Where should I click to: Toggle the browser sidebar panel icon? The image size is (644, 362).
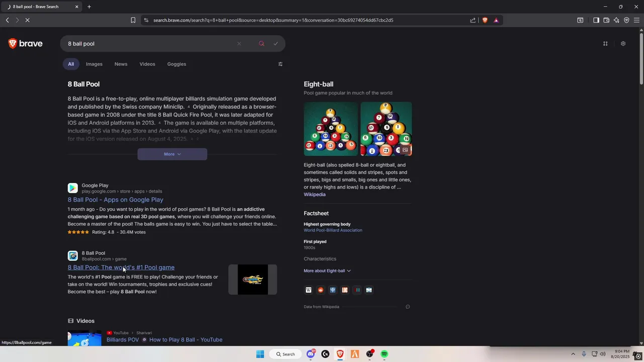point(596,20)
